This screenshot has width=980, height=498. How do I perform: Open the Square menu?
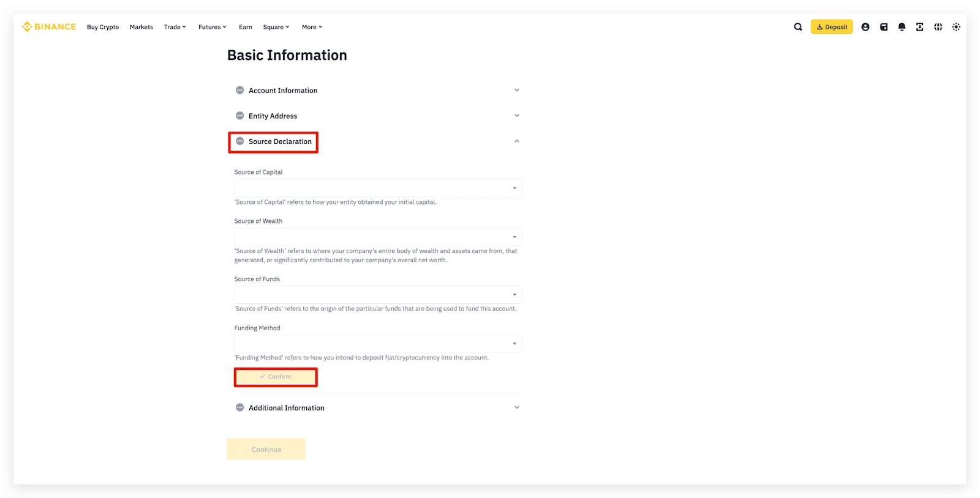pos(276,27)
